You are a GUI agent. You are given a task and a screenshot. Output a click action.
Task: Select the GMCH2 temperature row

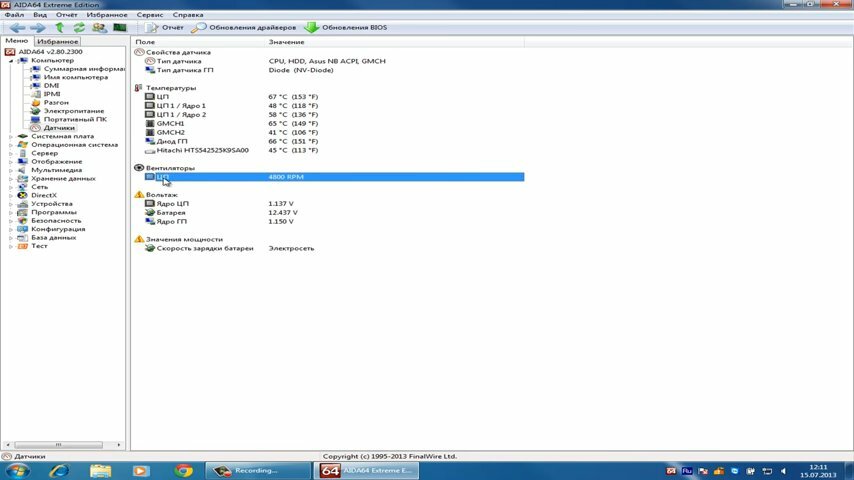click(329, 132)
